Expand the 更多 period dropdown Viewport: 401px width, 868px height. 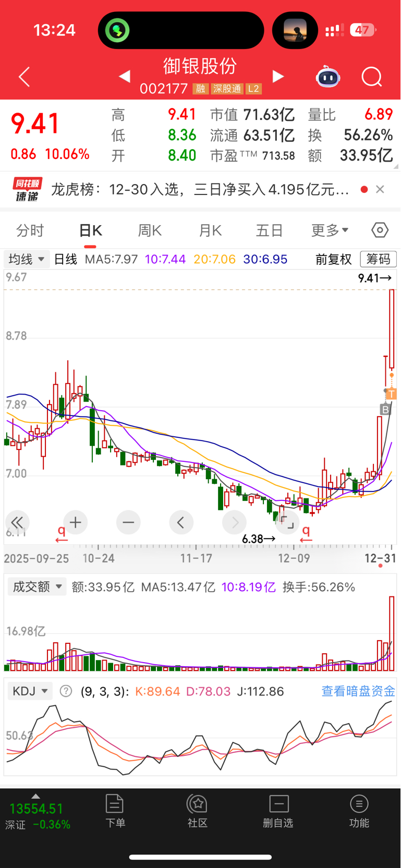click(x=330, y=230)
